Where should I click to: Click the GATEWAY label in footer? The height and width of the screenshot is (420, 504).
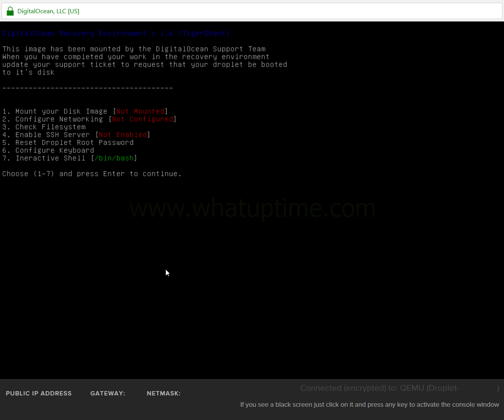coord(108,393)
